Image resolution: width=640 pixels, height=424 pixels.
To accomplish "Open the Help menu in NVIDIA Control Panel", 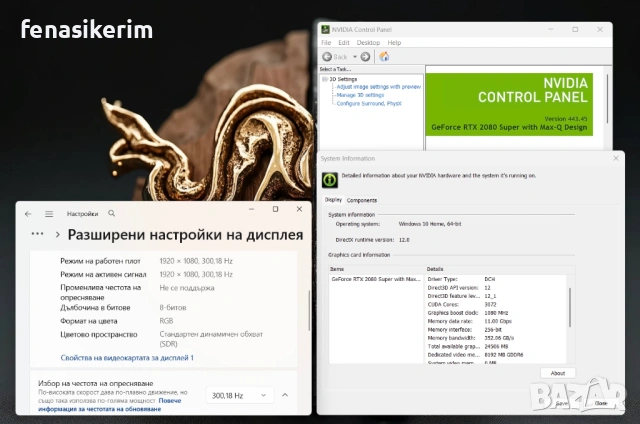I will tap(394, 42).
